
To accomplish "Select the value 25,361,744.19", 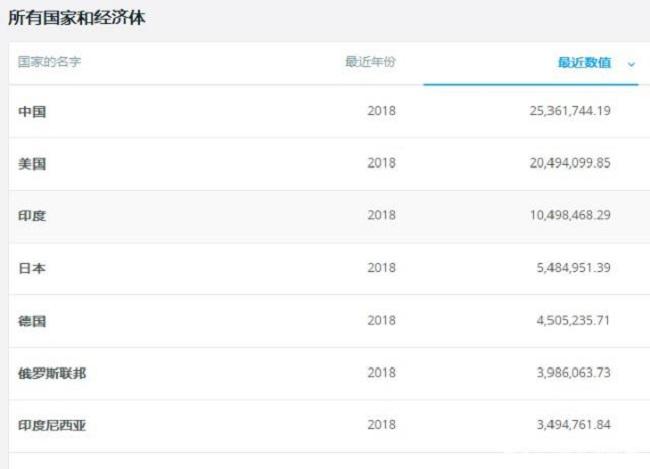I will tap(570, 111).
